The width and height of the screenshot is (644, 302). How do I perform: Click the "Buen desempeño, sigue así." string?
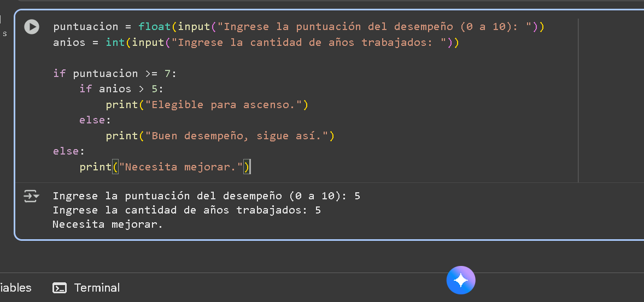(x=237, y=135)
